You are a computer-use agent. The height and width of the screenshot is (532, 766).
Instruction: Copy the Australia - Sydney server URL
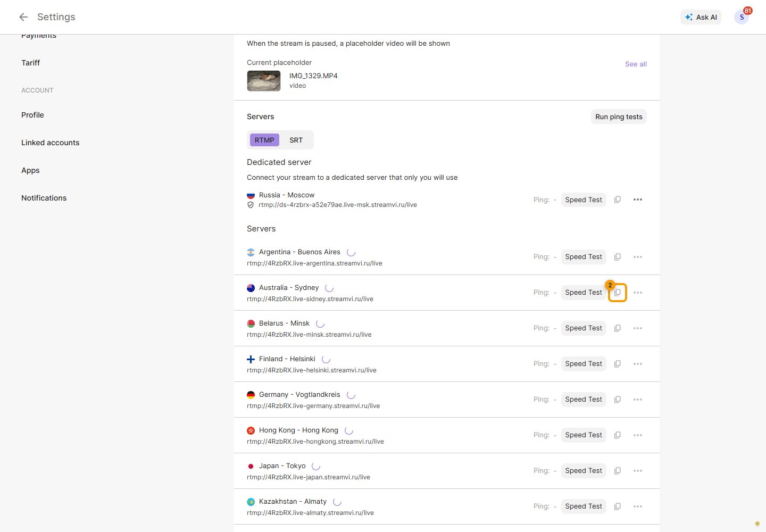(x=618, y=293)
